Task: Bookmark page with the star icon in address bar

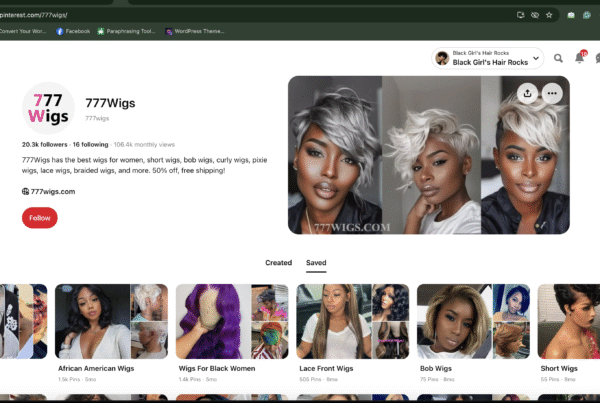Action: coord(549,15)
